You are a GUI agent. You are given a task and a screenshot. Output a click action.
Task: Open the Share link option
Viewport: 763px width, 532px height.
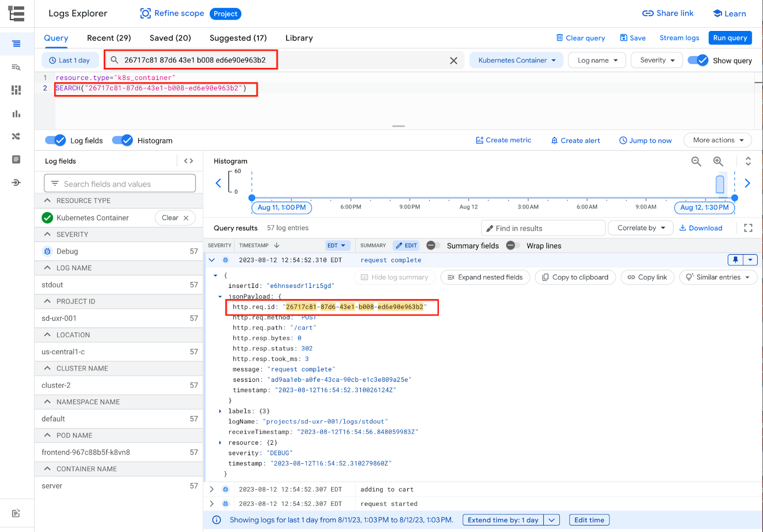[668, 13]
